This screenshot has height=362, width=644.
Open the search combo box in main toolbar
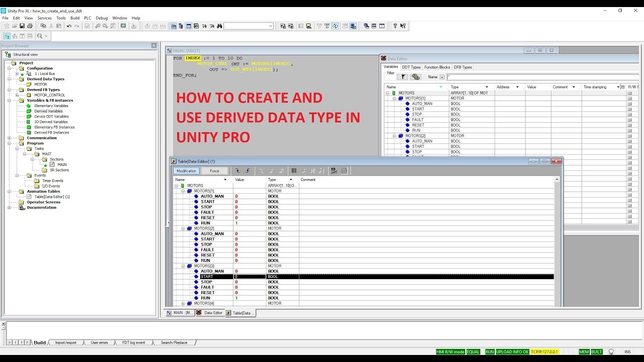click(271, 26)
